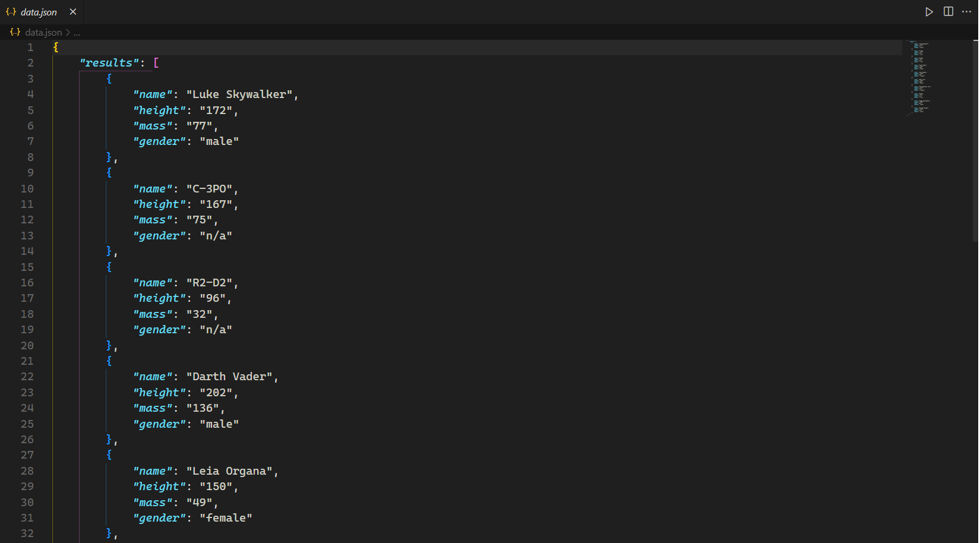Screen dimensions: 980x543
Task: Split the editor to the right
Action: pyautogui.click(x=949, y=12)
